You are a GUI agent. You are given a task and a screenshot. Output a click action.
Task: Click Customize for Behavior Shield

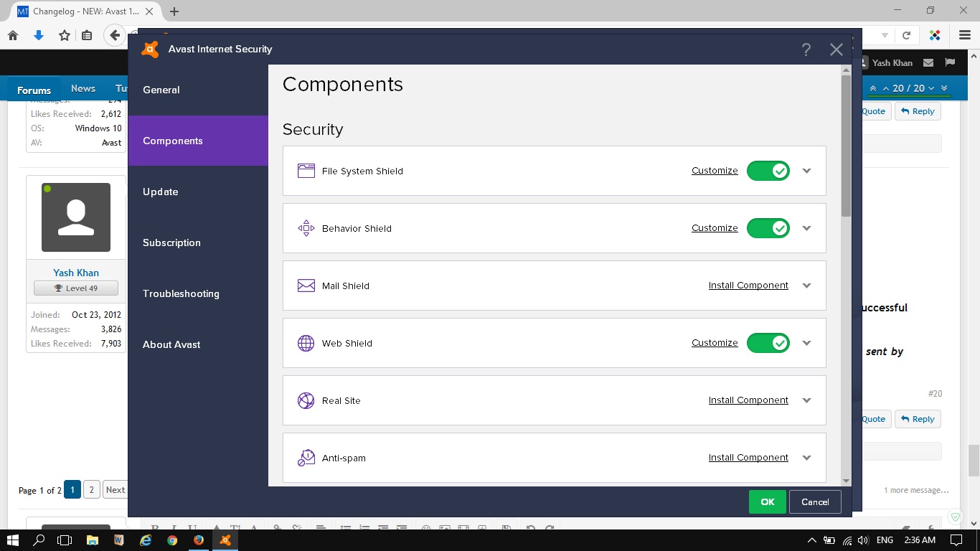(x=715, y=228)
